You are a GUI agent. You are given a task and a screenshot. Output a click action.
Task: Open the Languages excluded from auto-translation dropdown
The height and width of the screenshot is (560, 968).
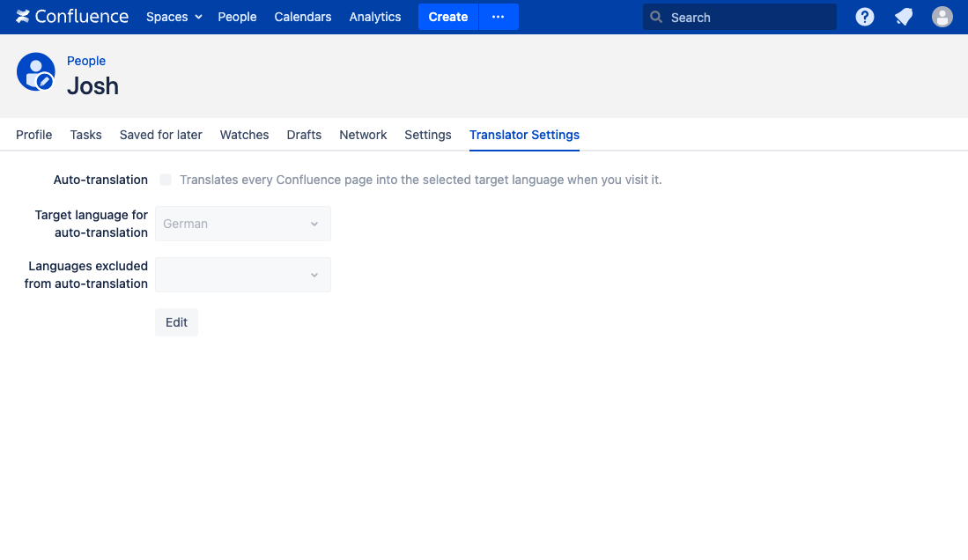coord(243,275)
